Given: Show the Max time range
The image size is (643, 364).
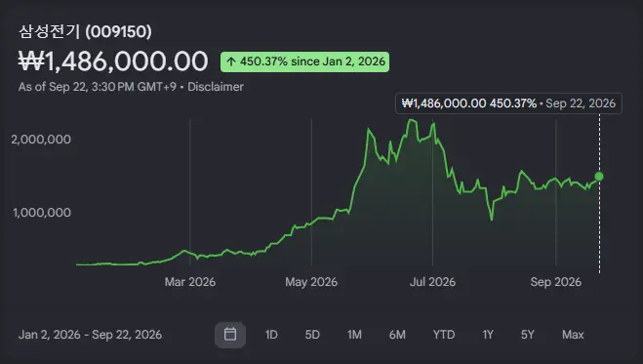Looking at the screenshot, I should point(573,335).
